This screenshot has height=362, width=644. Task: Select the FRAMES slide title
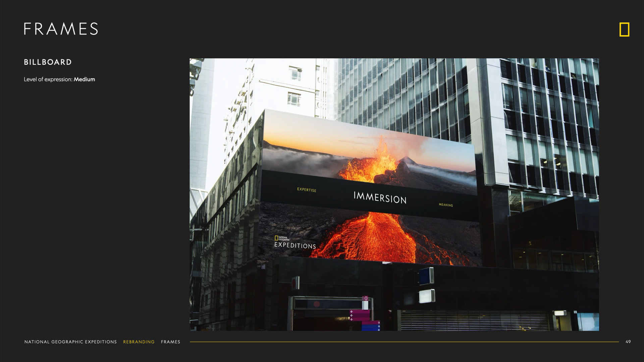[x=61, y=29]
